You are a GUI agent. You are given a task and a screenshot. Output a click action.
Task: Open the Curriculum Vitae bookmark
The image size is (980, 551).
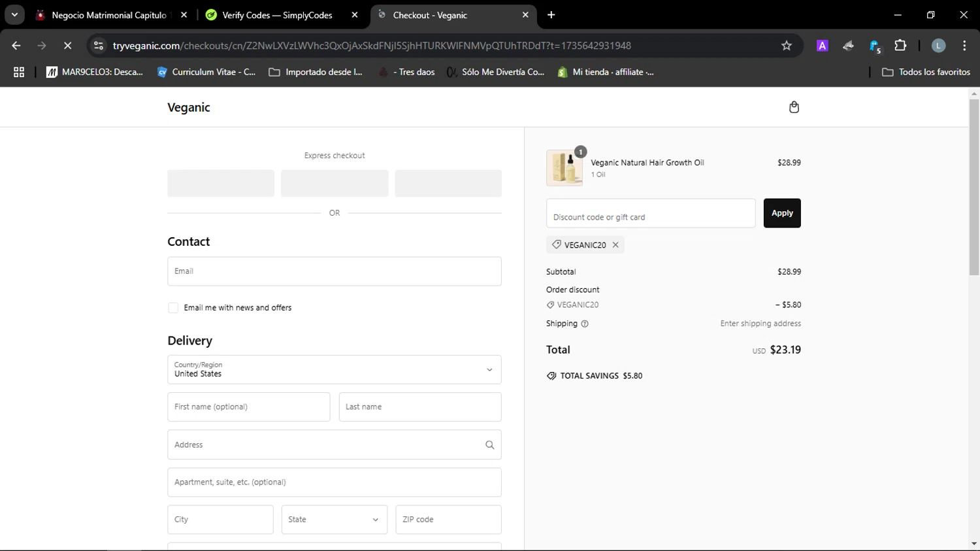pos(206,72)
